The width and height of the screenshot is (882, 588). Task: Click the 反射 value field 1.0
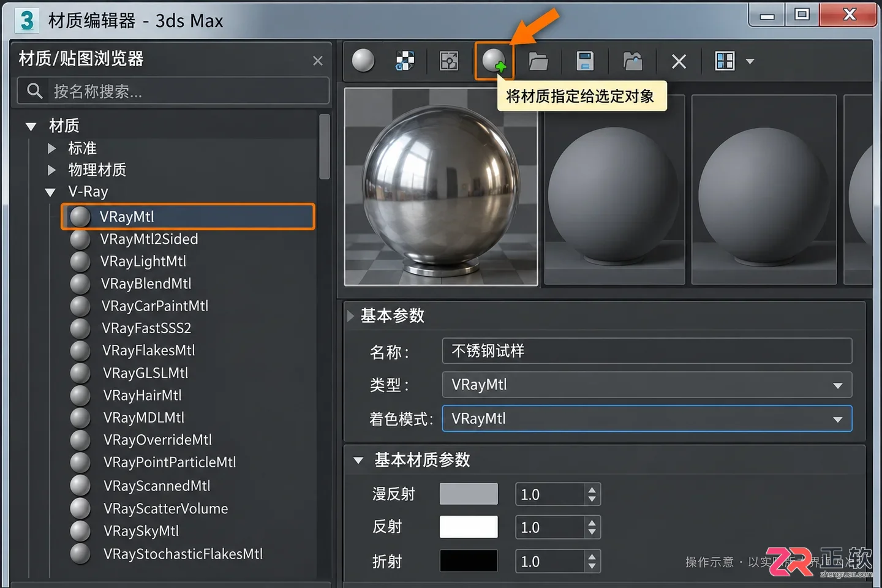pyautogui.click(x=550, y=527)
